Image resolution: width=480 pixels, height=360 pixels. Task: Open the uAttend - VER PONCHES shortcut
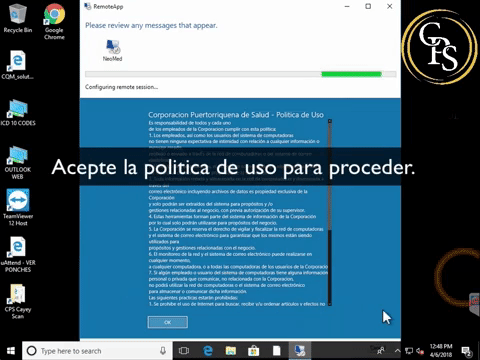tap(18, 254)
